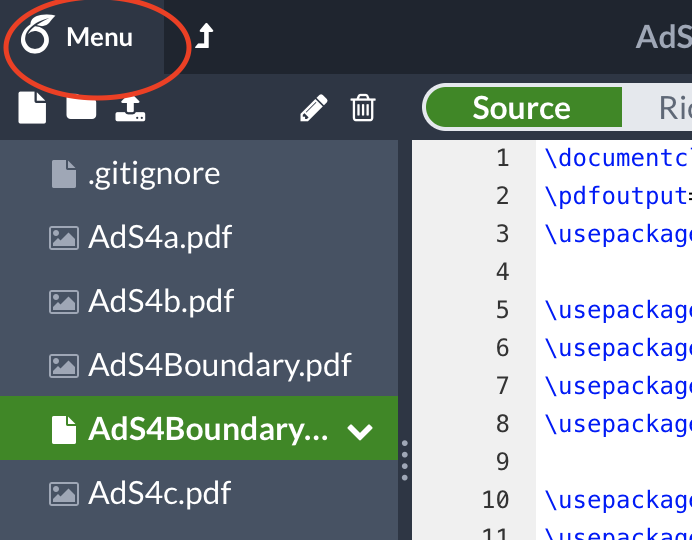Select AdS4c.pdf in file tree
This screenshot has height=540, width=692.
pyautogui.click(x=160, y=493)
